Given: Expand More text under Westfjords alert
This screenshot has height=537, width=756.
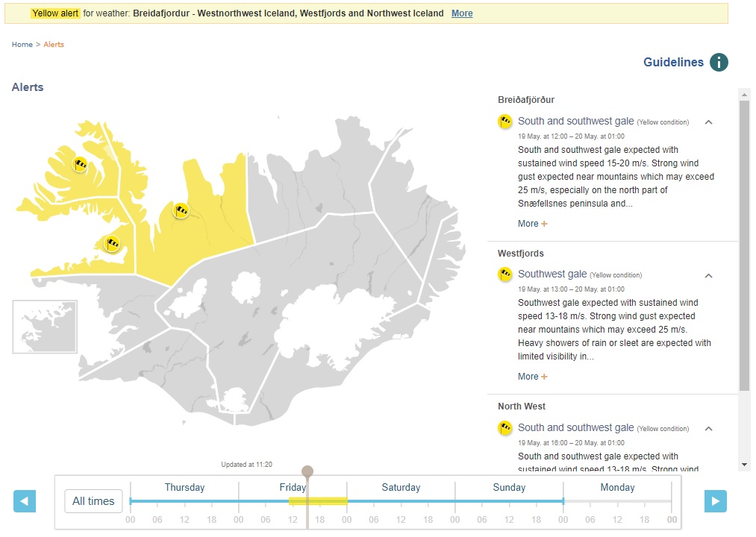Looking at the screenshot, I should pos(532,377).
